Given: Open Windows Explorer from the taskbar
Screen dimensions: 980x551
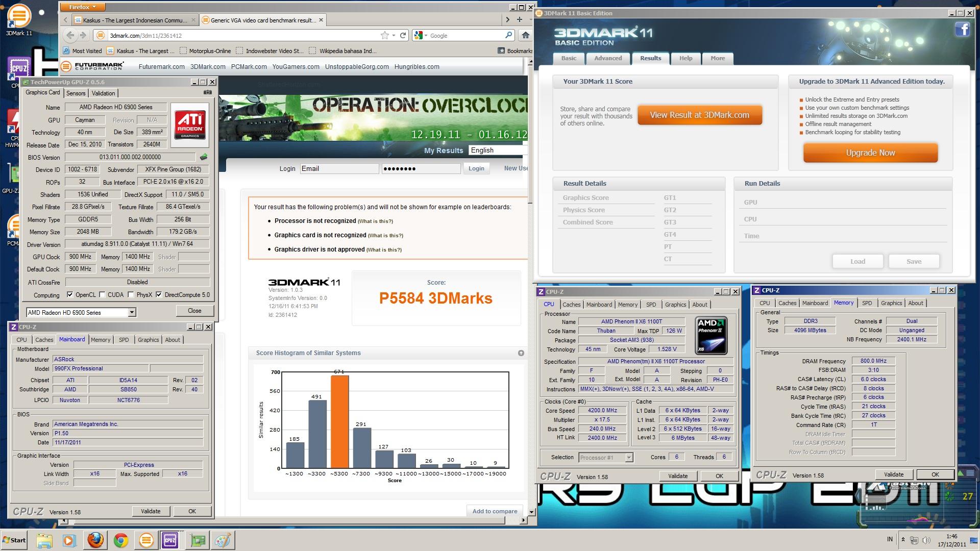Looking at the screenshot, I should click(44, 540).
